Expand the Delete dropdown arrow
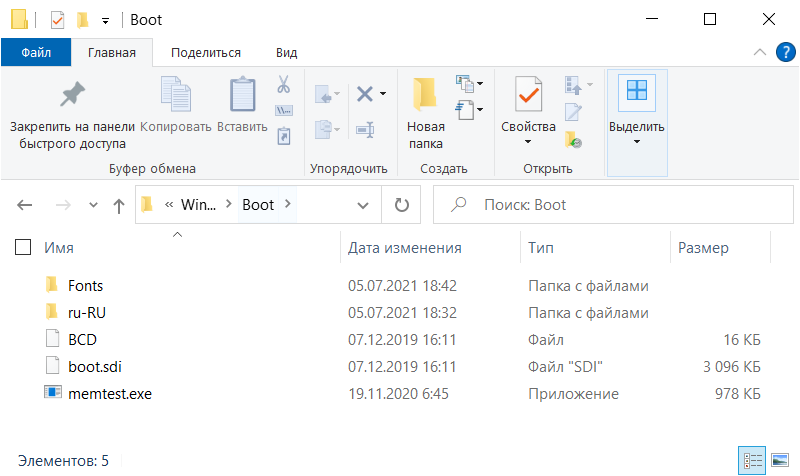800x476 pixels. (383, 94)
